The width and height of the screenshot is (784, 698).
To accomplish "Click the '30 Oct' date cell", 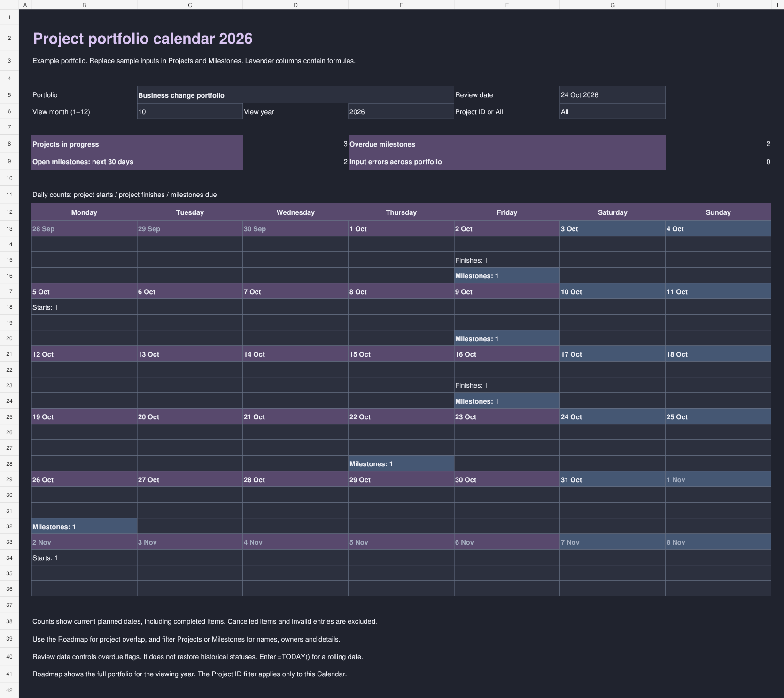I will 507,480.
